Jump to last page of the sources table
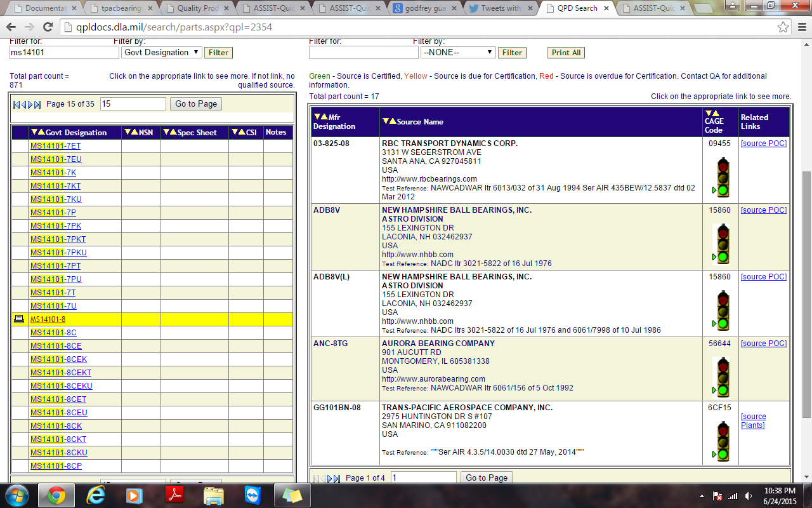 337,478
